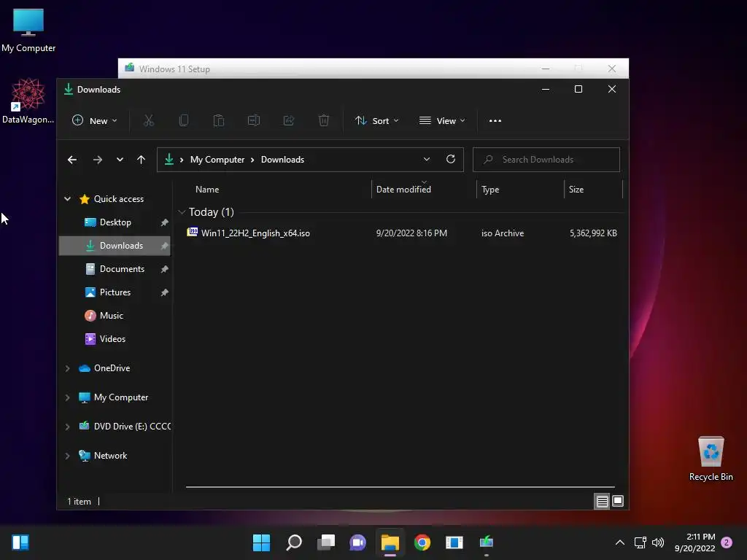Select My Computer desktop icon

pyautogui.click(x=28, y=30)
